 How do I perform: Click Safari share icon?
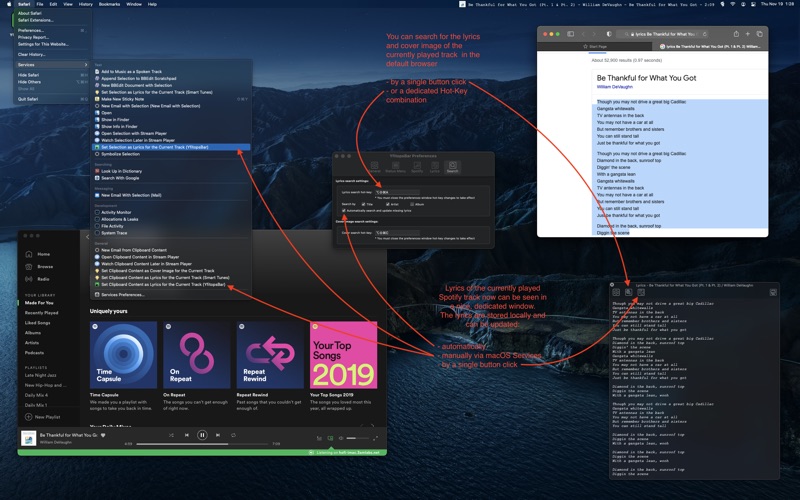(x=736, y=34)
